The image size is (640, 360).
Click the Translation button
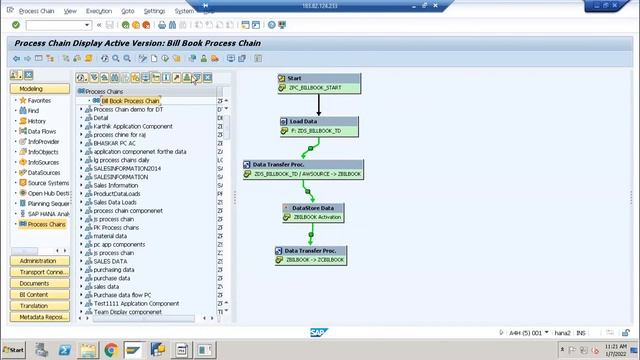40,306
